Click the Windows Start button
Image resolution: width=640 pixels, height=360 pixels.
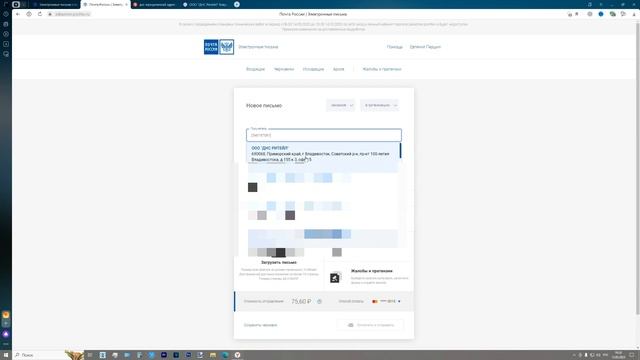click(6, 355)
